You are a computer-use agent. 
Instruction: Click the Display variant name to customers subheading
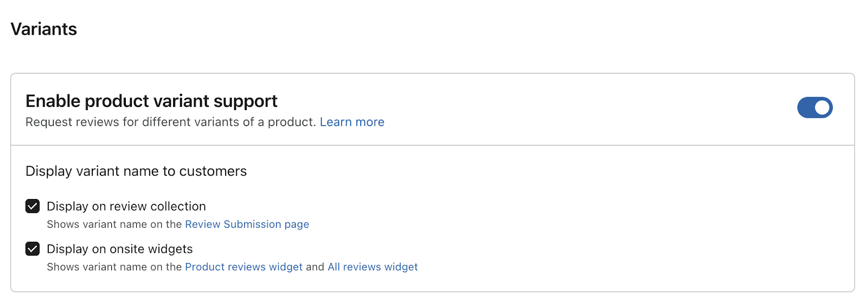coord(136,171)
